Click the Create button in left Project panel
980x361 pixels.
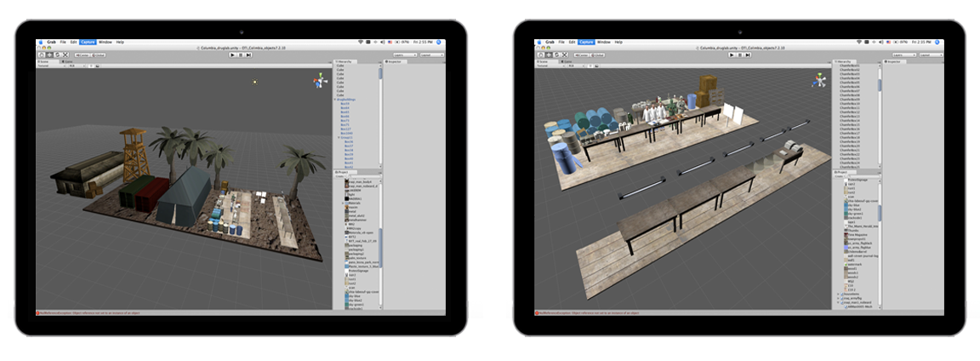coord(339,176)
